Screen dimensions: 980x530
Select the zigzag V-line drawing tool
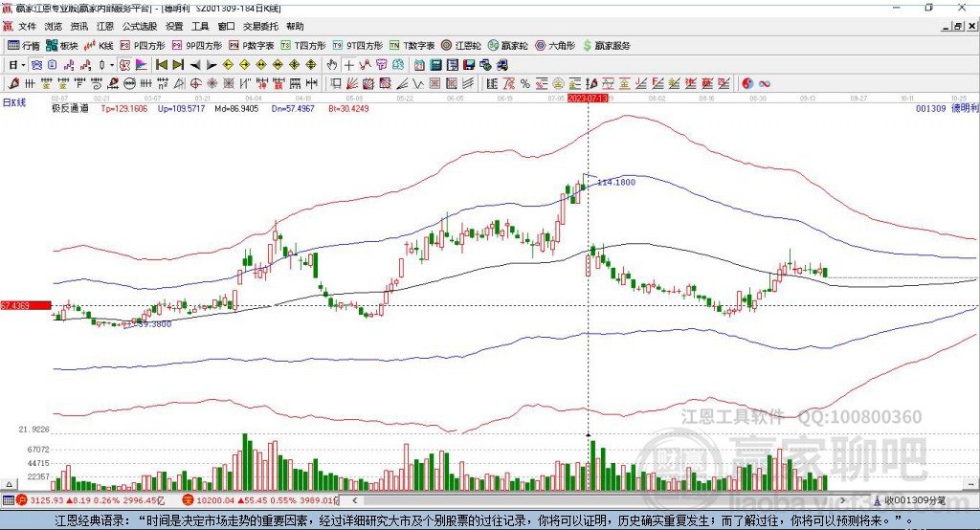(x=417, y=83)
